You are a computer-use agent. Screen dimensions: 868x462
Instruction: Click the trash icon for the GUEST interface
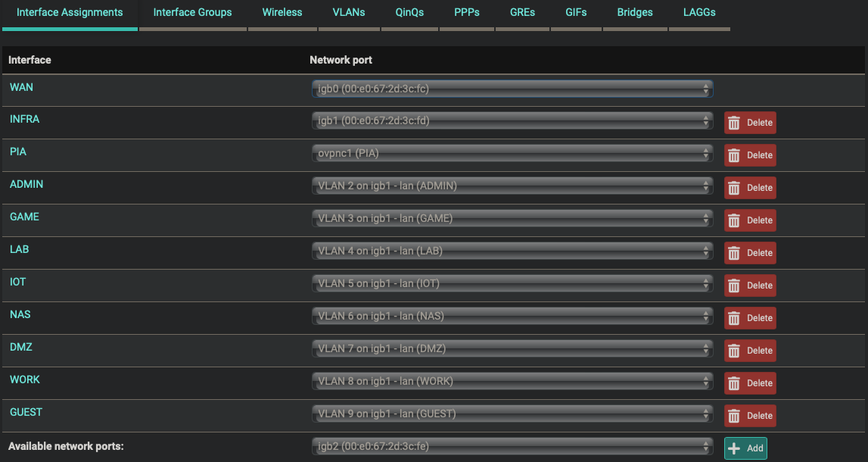point(733,415)
